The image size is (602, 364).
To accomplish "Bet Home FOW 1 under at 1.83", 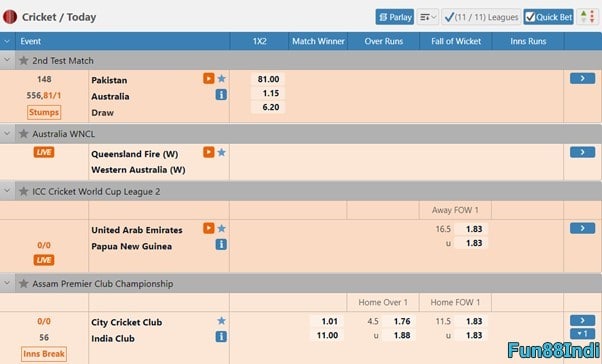I will pos(471,335).
